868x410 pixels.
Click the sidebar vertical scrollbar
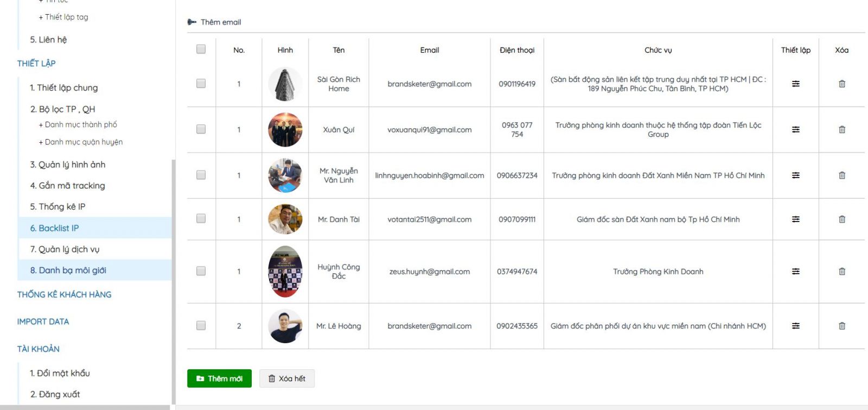pos(173,282)
